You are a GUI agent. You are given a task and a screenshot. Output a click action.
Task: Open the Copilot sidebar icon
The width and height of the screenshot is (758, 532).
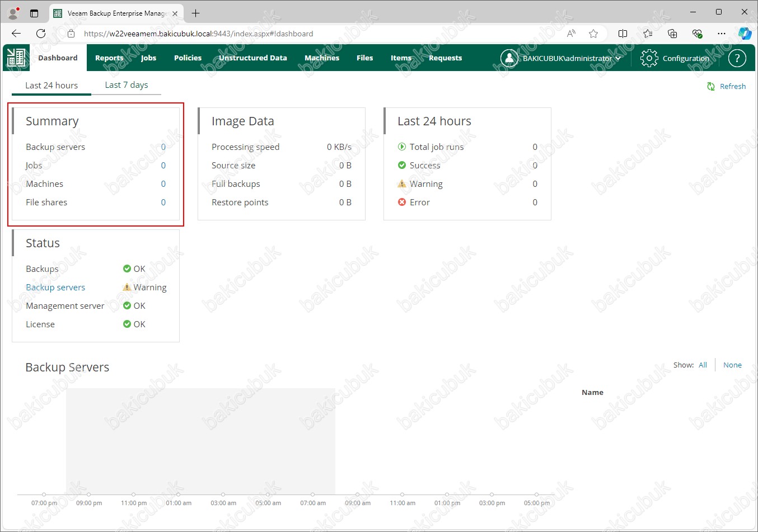[745, 34]
